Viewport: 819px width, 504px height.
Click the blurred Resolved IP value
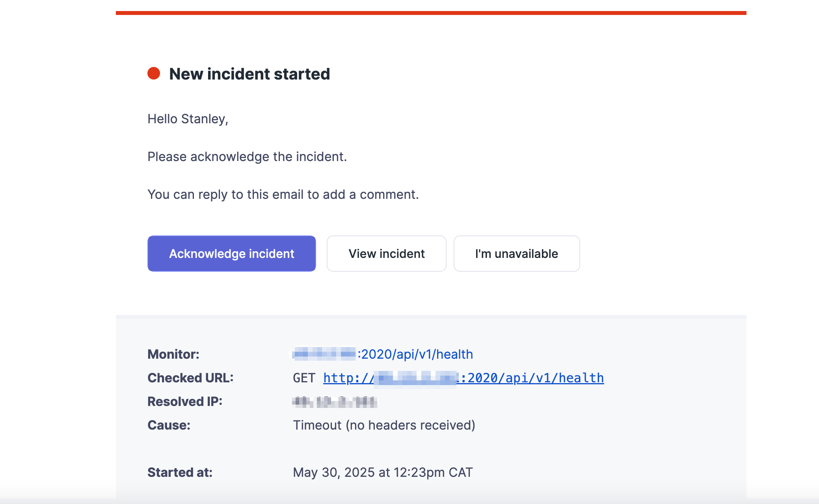pyautogui.click(x=335, y=402)
